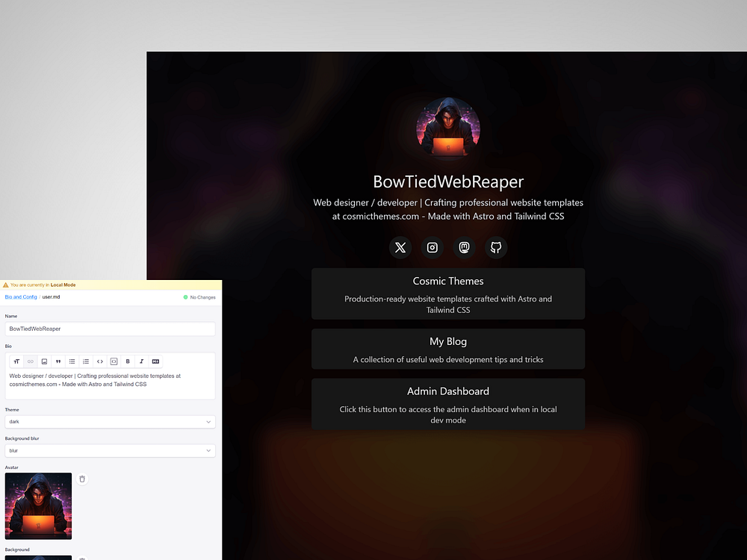Click the BowTiedWebReaper heading on preview
The image size is (747, 560).
click(x=447, y=181)
